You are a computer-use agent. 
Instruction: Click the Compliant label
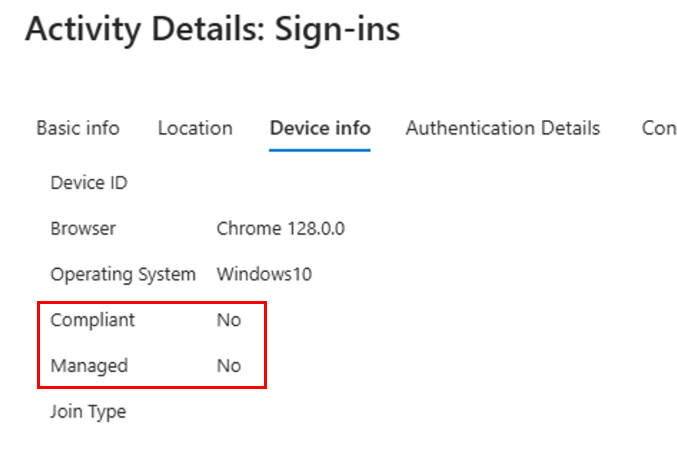(92, 320)
